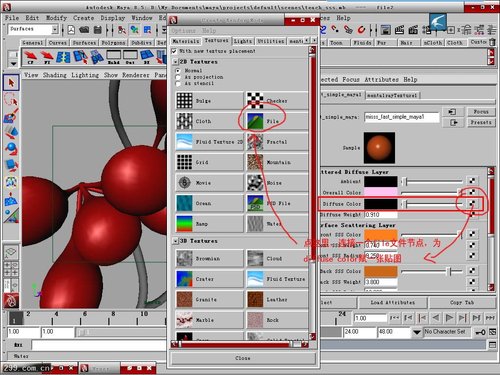Click Diffuse Color map checker button

[x=472, y=203]
